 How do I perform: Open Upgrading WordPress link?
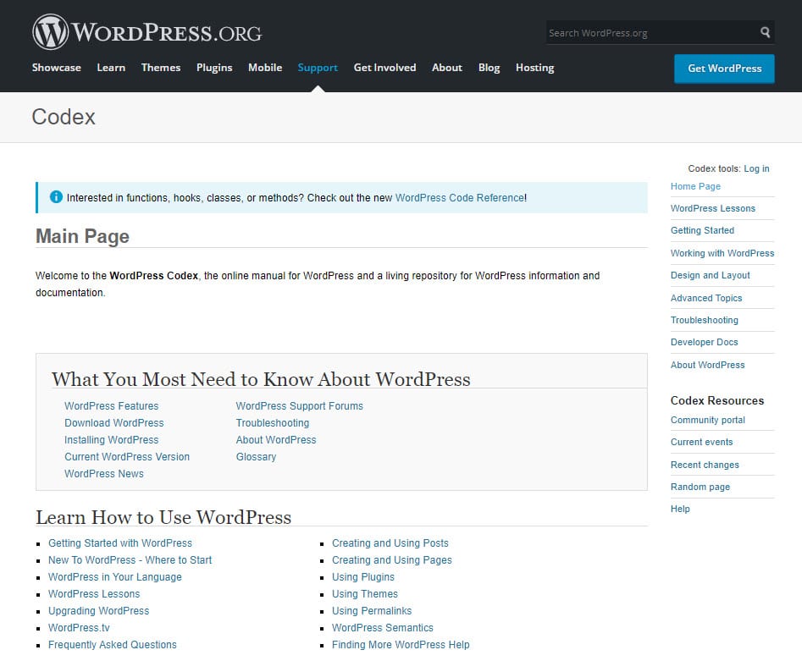point(98,611)
